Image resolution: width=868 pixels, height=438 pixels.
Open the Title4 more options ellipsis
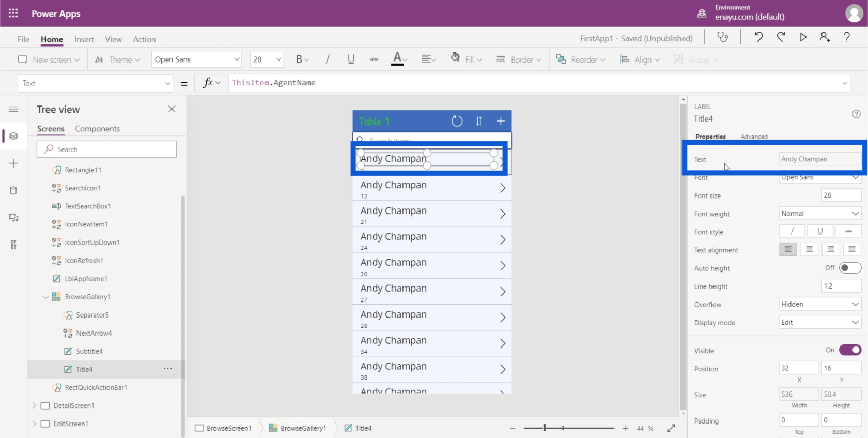point(168,369)
